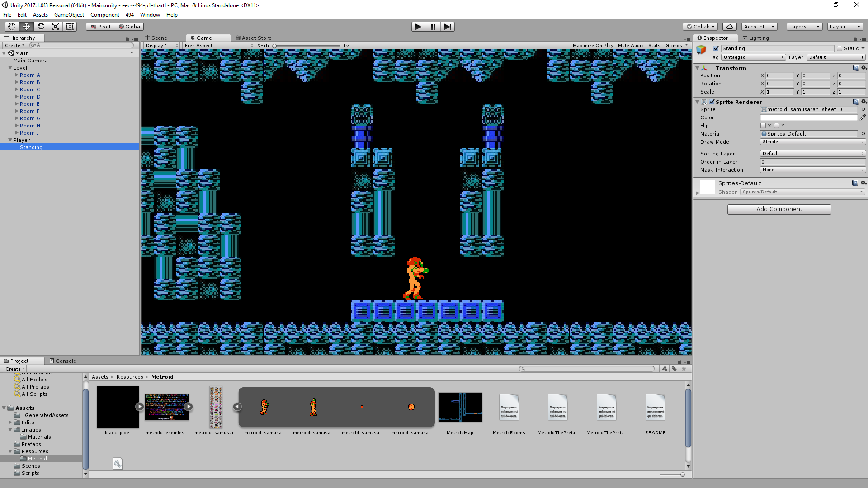Screen dimensions: 868x488
Task: Open the GameObject menu
Action: point(69,15)
